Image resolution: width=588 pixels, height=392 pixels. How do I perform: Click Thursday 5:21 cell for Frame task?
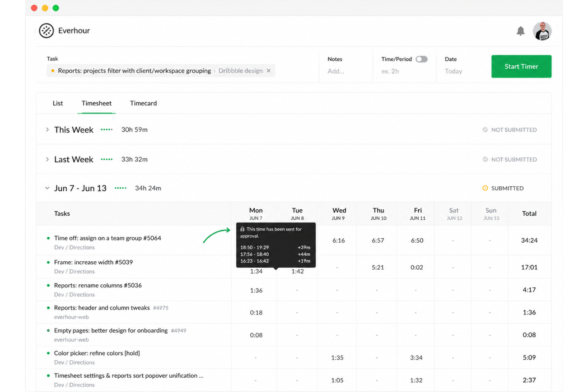click(x=378, y=268)
